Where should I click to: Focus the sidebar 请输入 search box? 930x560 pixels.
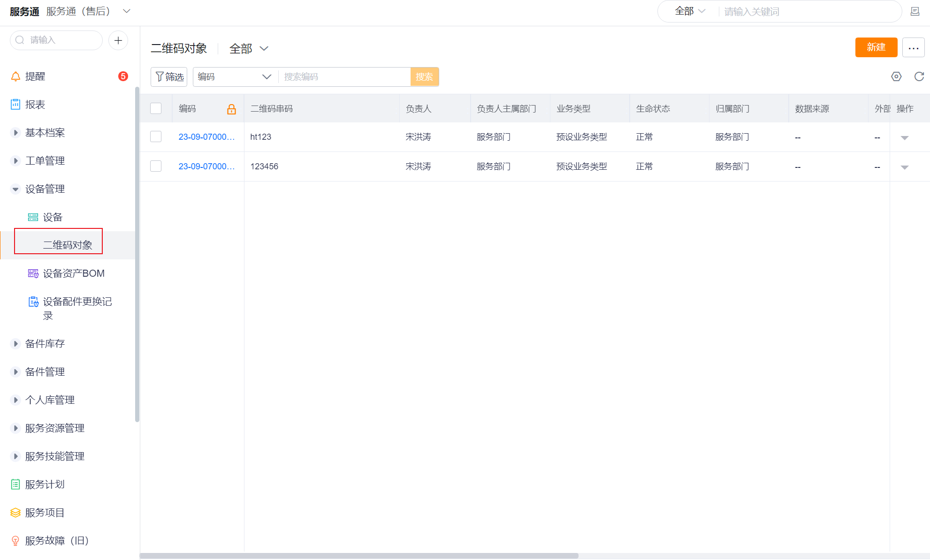(x=56, y=40)
